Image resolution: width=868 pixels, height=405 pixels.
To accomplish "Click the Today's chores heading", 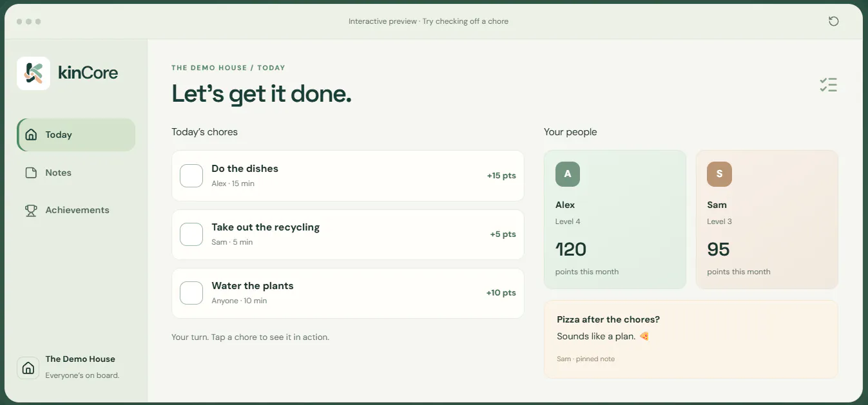I will (x=204, y=132).
